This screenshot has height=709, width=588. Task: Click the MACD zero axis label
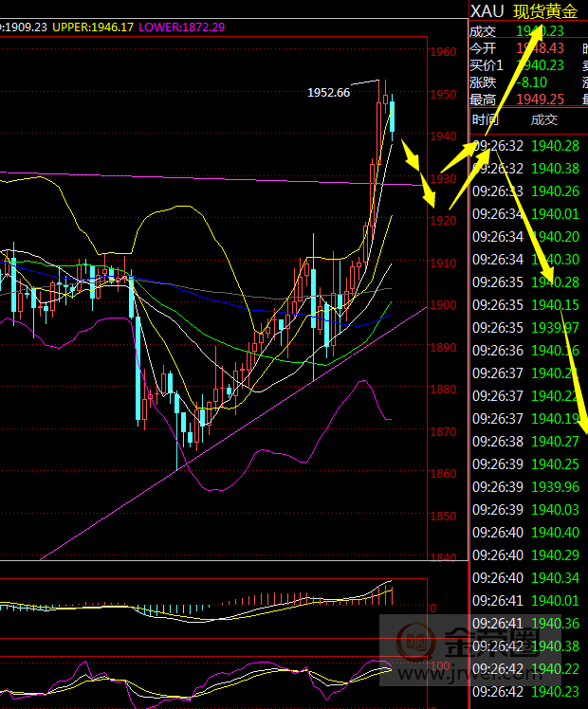click(x=433, y=609)
